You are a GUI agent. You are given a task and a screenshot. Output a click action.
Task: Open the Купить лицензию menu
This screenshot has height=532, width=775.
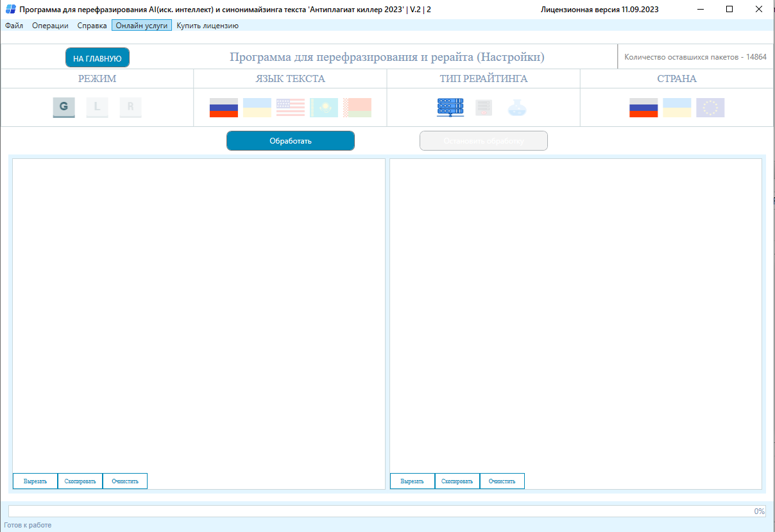tap(207, 26)
